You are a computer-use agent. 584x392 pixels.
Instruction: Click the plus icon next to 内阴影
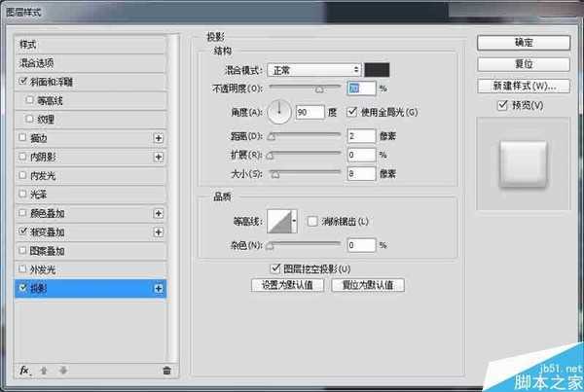pos(158,158)
